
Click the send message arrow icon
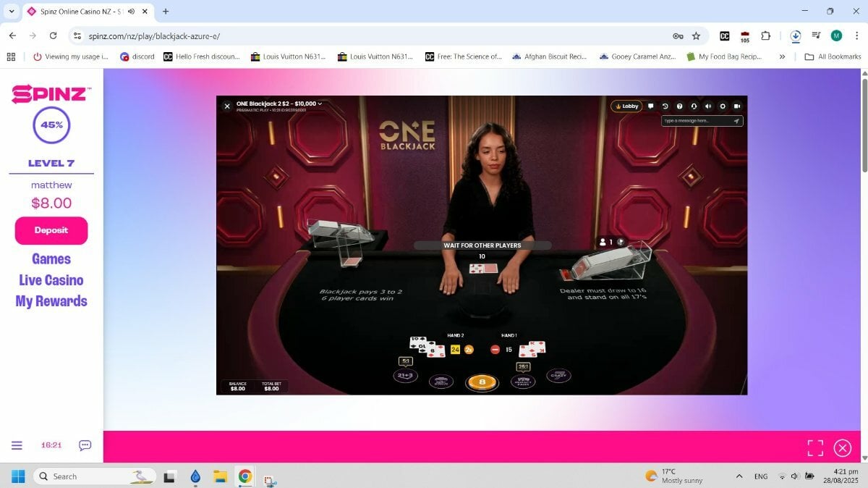737,121
